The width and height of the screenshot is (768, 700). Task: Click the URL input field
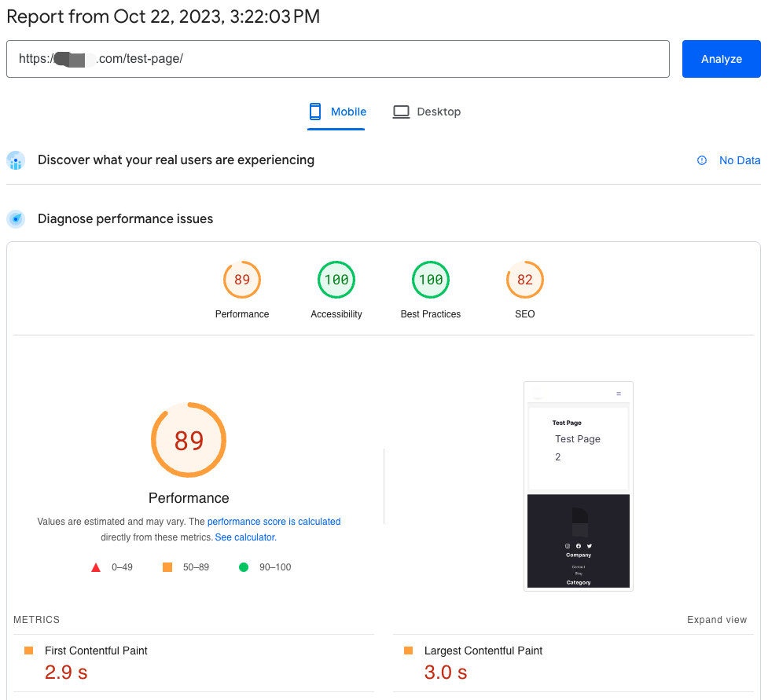click(x=338, y=59)
